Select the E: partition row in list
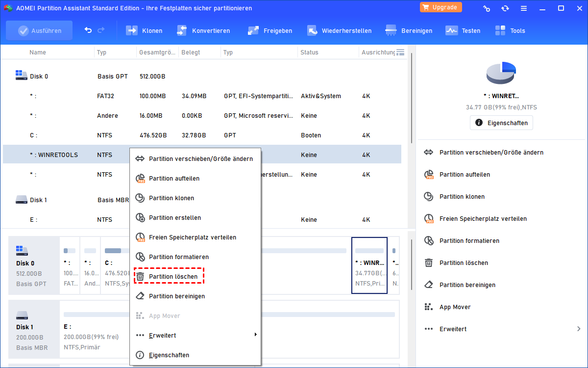This screenshot has width=588, height=368. [202, 220]
